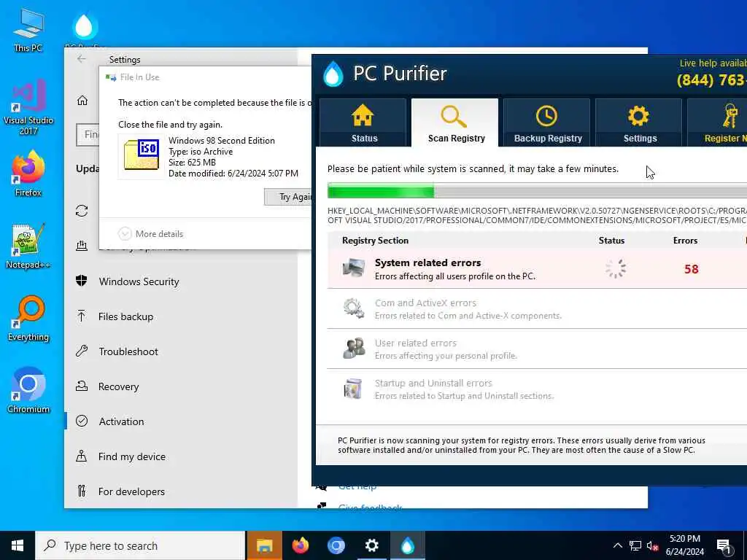Select the Visual Studio 2017 desktop shortcut
Screen dimensions: 747x560
click(x=28, y=107)
